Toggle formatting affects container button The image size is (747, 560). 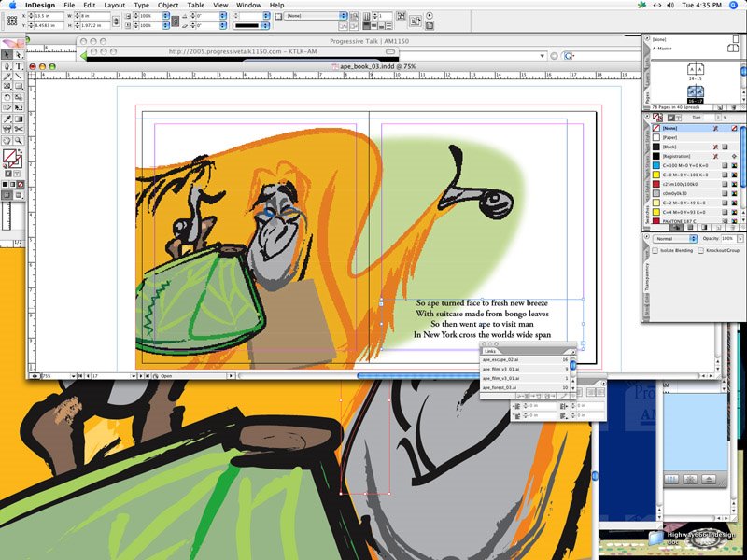click(8, 175)
